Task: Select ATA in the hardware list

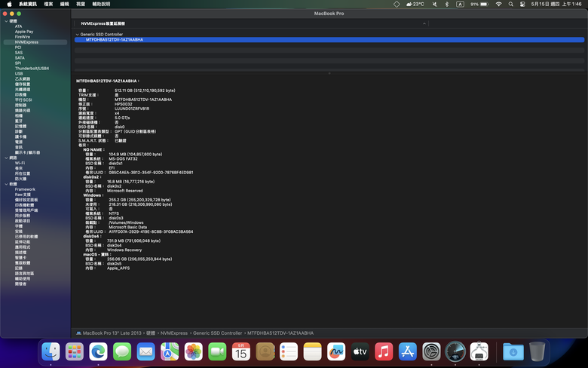Action: pos(18,26)
